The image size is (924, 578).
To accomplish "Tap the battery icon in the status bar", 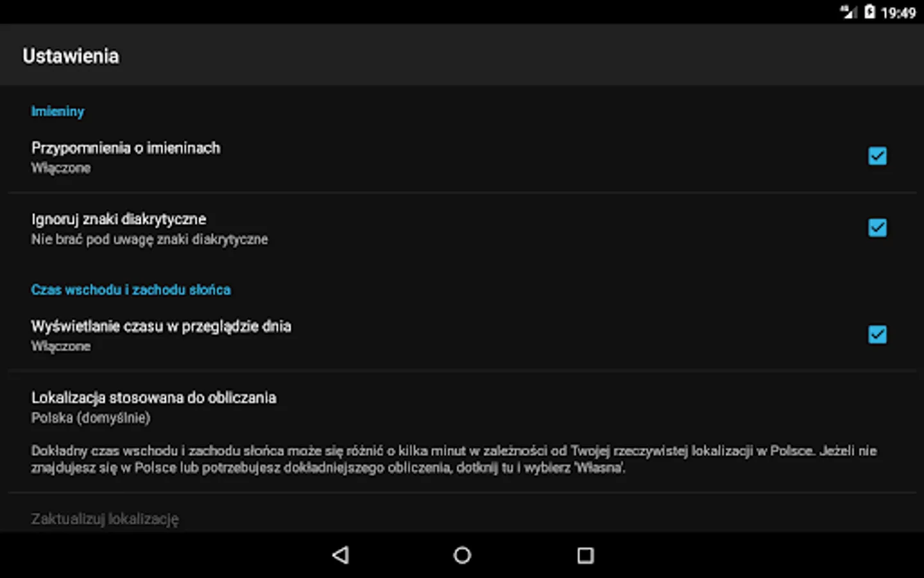I will 869,12.
